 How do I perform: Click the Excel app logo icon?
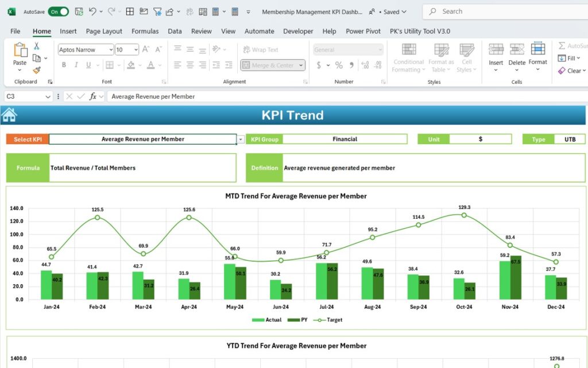11,11
